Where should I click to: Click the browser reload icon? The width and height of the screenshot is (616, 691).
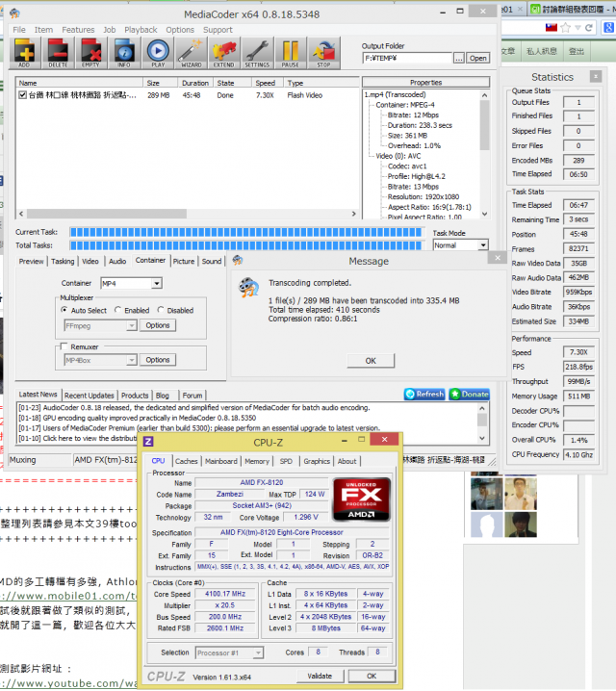[x=588, y=28]
